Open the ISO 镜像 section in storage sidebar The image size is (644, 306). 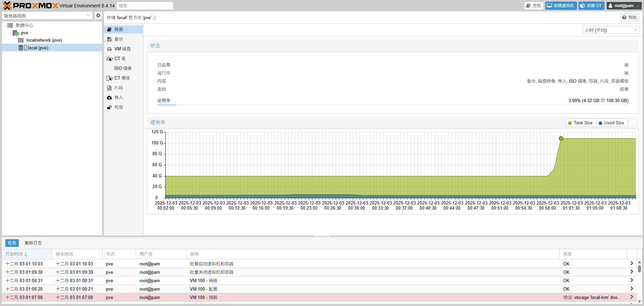pyautogui.click(x=123, y=68)
